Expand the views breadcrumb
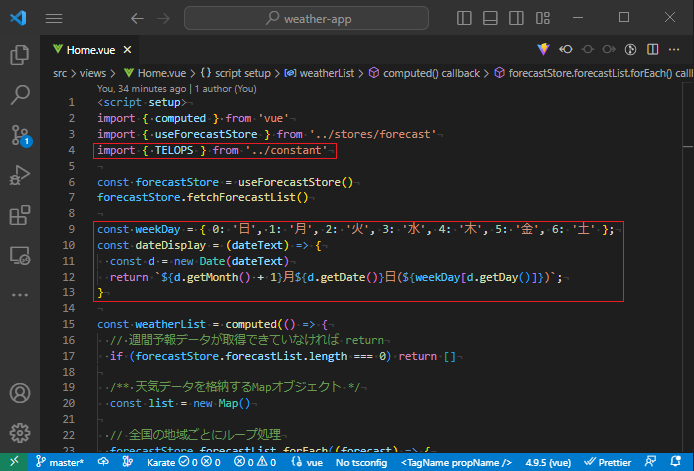 93,73
